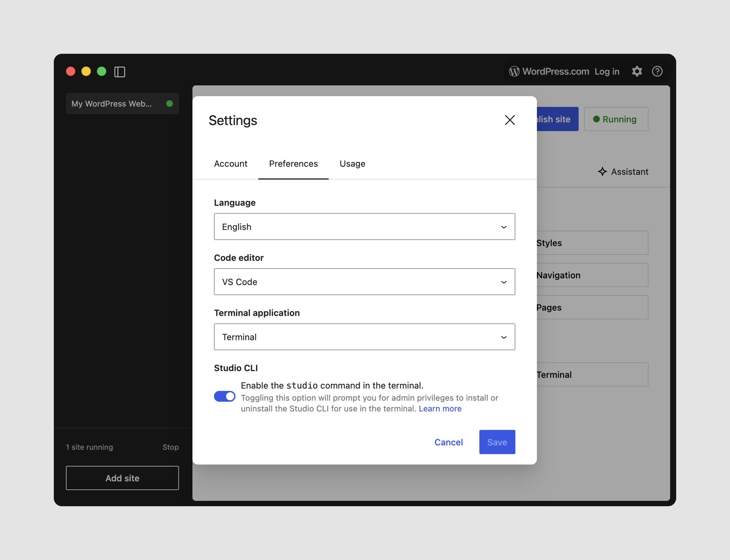Open the settings gear icon
The width and height of the screenshot is (730, 560).
[x=637, y=71]
